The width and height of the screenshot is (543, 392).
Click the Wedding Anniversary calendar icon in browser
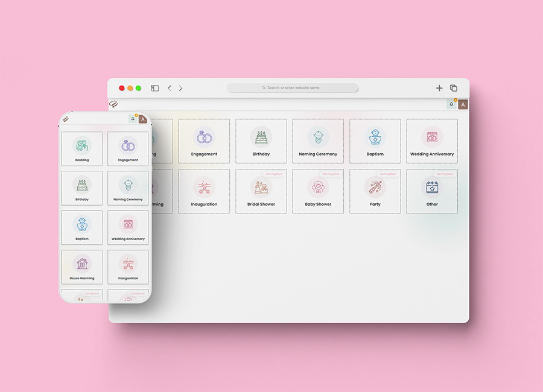[x=432, y=137]
